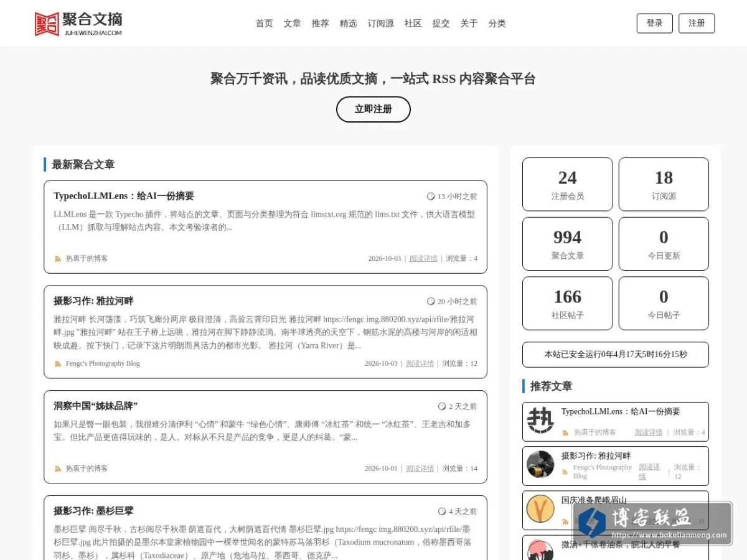This screenshot has width=747, height=560.
Task: Click the 最新聚合文章 section heading
Action: click(83, 165)
